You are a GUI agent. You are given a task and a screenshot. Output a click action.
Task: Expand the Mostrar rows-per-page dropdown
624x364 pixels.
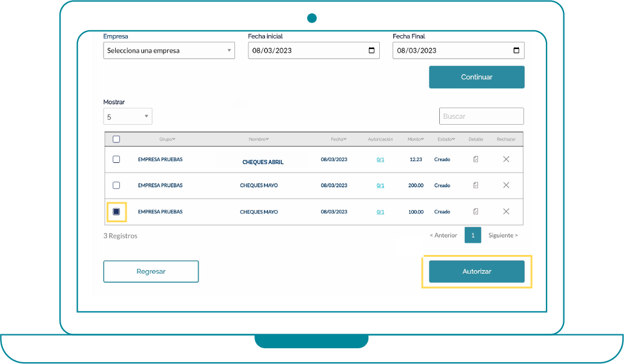click(x=128, y=117)
